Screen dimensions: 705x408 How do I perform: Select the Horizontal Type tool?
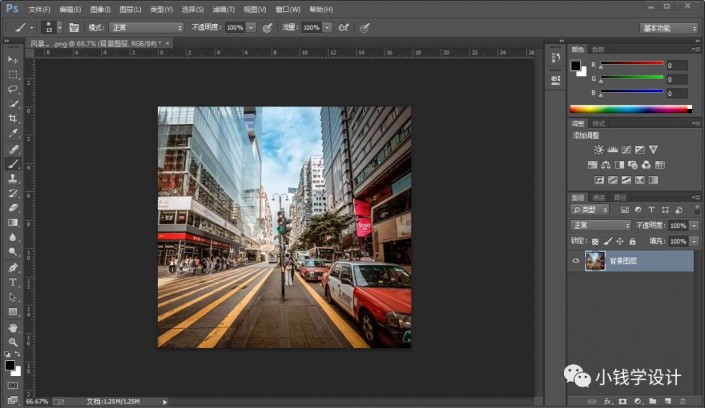pyautogui.click(x=13, y=282)
